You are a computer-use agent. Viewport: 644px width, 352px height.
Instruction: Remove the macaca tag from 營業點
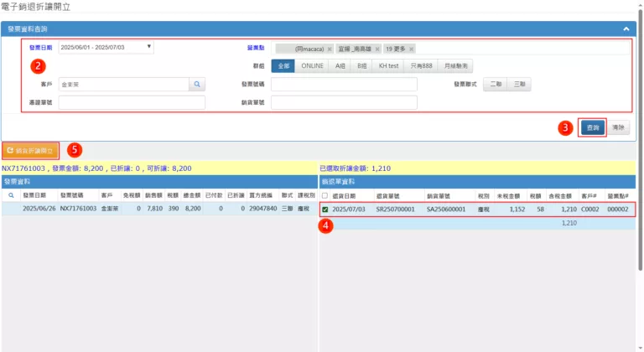pyautogui.click(x=330, y=49)
